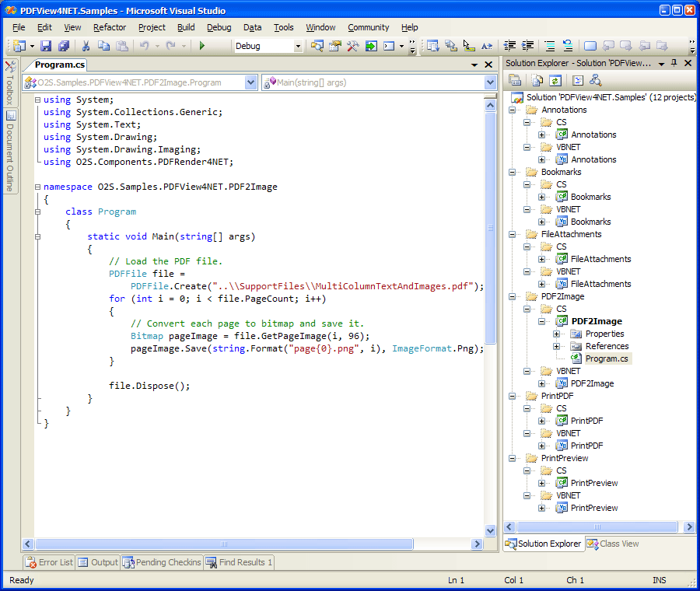Image resolution: width=700 pixels, height=591 pixels.
Task: Select Program.cs in Solution Explorer
Action: (x=607, y=358)
